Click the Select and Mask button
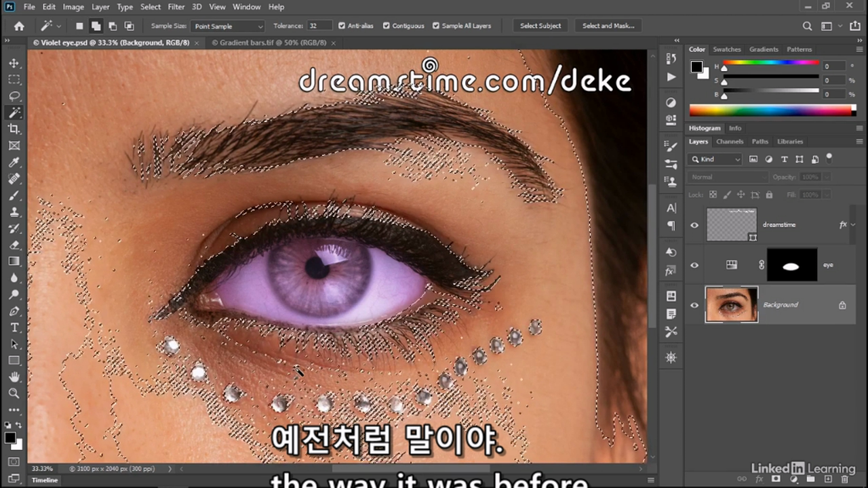868x488 pixels. [x=608, y=26]
